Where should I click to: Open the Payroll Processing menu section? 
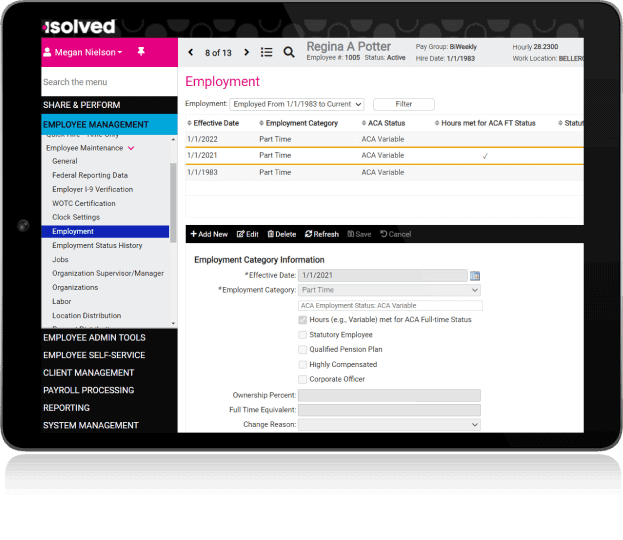point(88,390)
